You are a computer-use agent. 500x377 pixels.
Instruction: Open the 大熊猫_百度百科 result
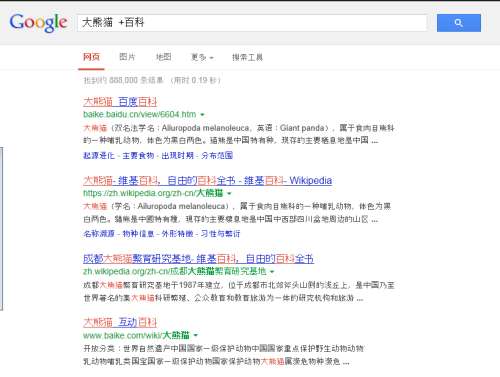tap(120, 102)
